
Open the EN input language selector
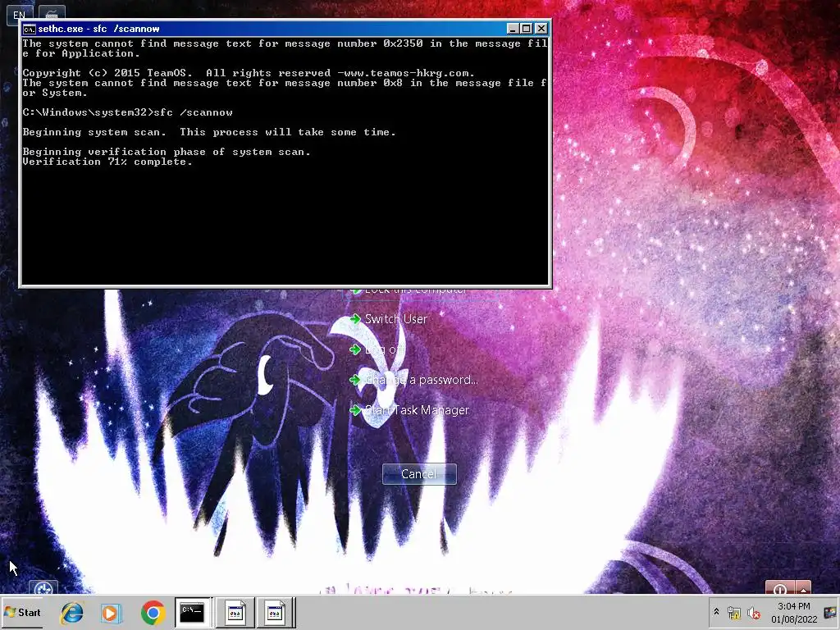[x=20, y=13]
